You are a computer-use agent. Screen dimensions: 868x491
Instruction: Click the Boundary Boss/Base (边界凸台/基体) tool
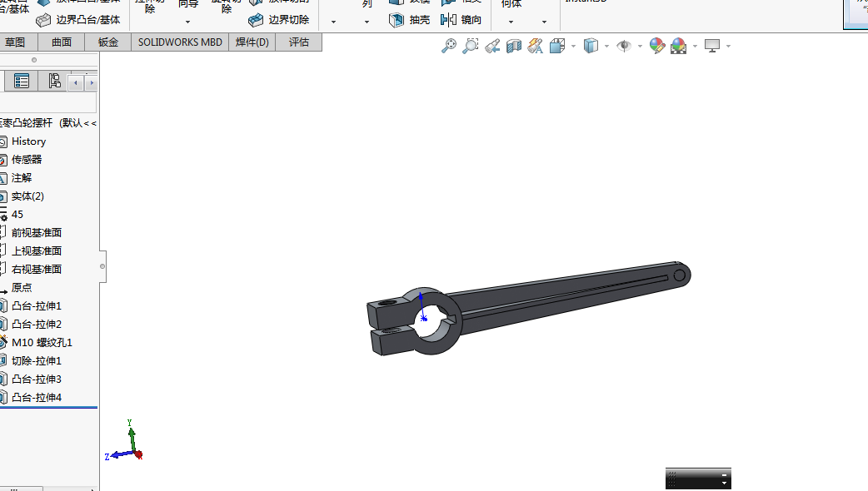[x=78, y=20]
